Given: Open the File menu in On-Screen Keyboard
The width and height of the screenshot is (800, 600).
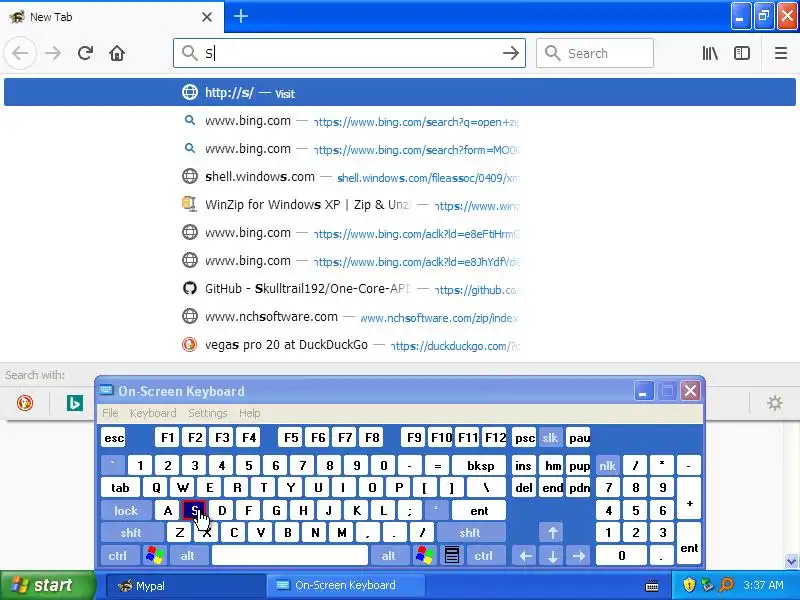Looking at the screenshot, I should pyautogui.click(x=110, y=413).
